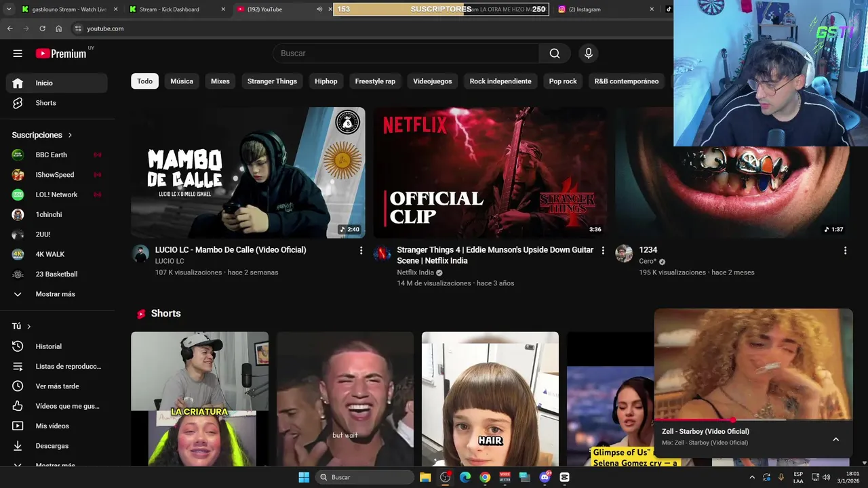Select the Música filter chip
Image resolution: width=868 pixels, height=488 pixels.
click(x=182, y=81)
